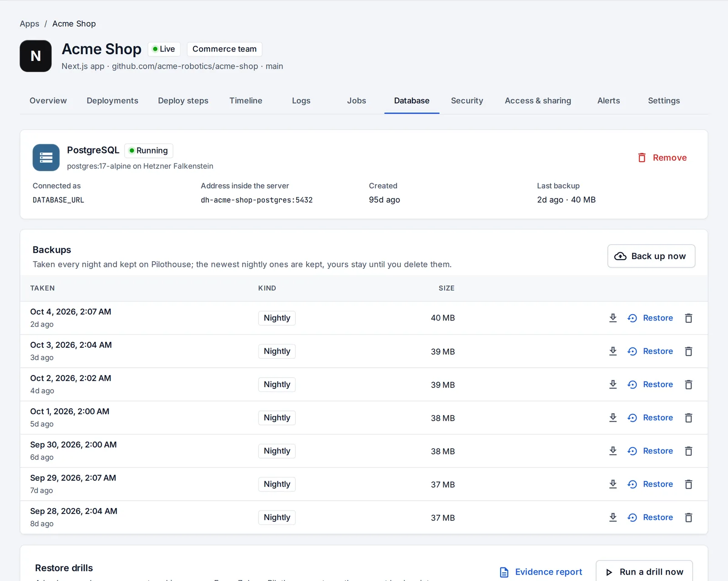Restore the Sep 30, 2026 backup

pyautogui.click(x=650, y=451)
